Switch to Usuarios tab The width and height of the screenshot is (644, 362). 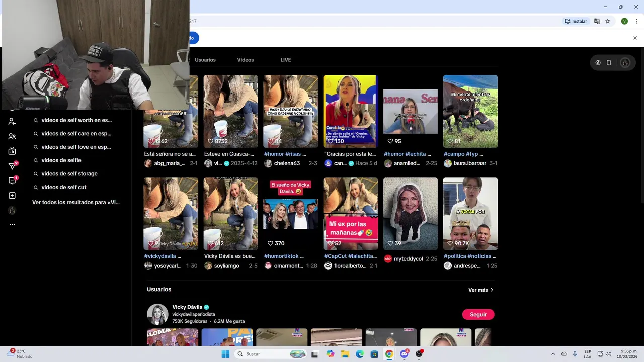[x=205, y=60]
